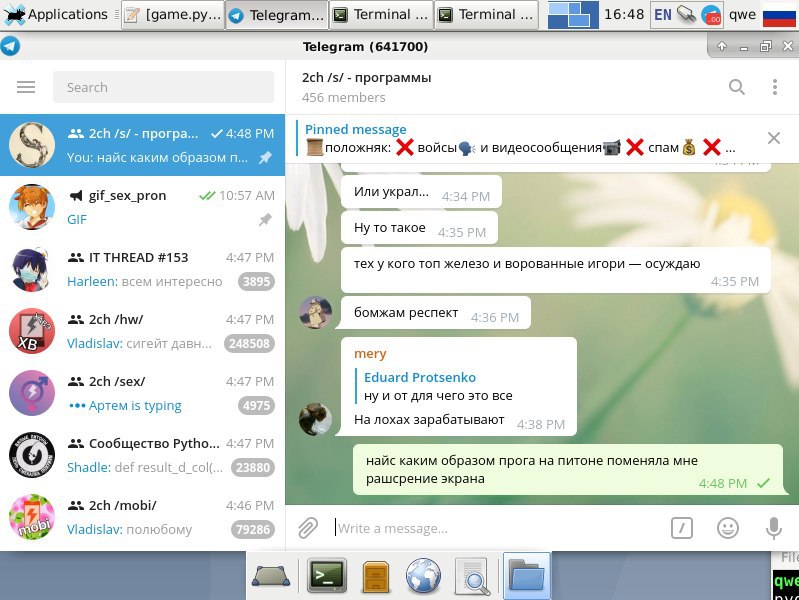Open the emoji picker smiley icon
Image resolution: width=799 pixels, height=600 pixels.
728,528
